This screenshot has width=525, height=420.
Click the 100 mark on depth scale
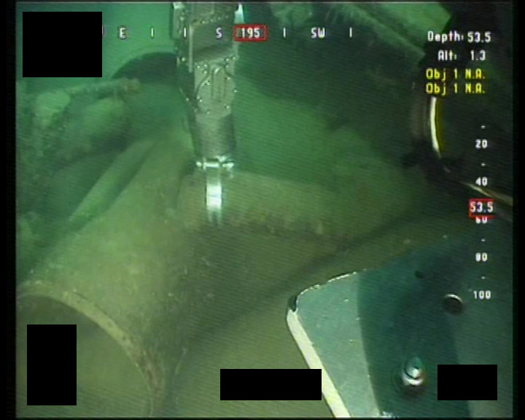click(482, 295)
